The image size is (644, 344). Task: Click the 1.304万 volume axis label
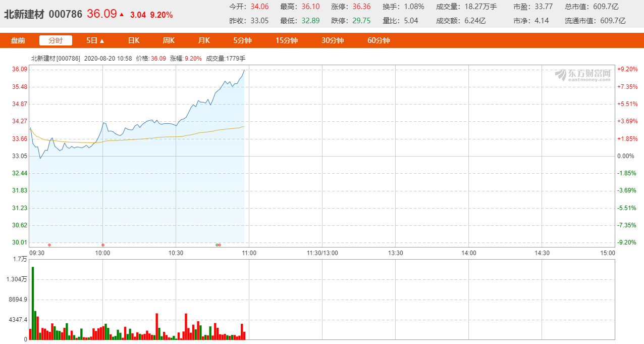[17, 279]
